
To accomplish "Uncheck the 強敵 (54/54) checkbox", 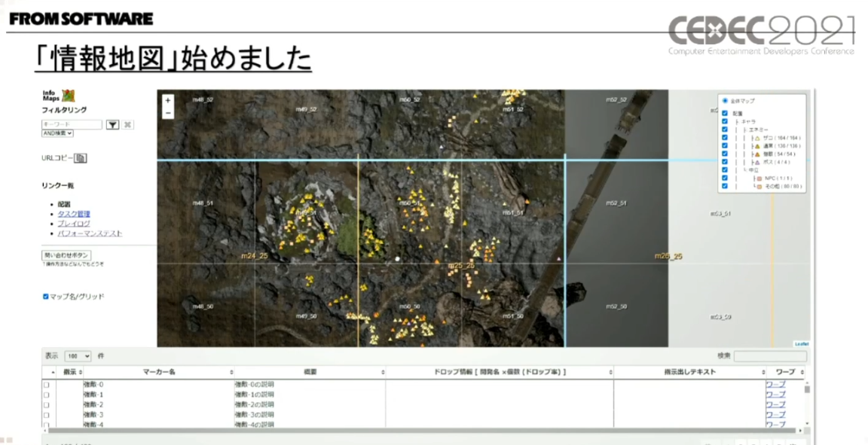I will (725, 154).
